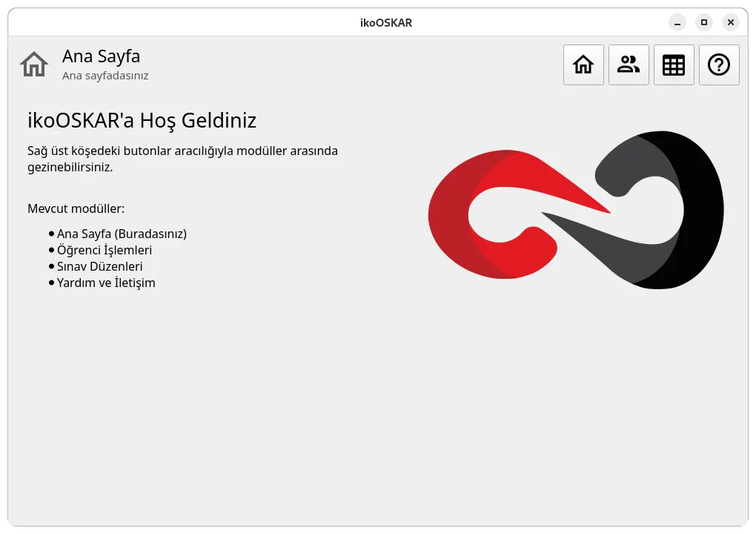The image size is (756, 534).
Task: Maximize the ikoOSKAR window
Action: point(704,22)
